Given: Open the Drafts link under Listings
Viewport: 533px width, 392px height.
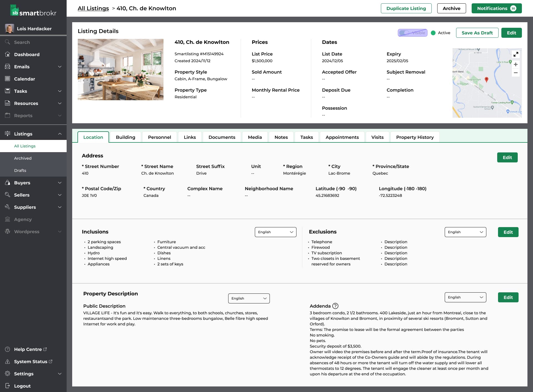Looking at the screenshot, I should pyautogui.click(x=20, y=170).
